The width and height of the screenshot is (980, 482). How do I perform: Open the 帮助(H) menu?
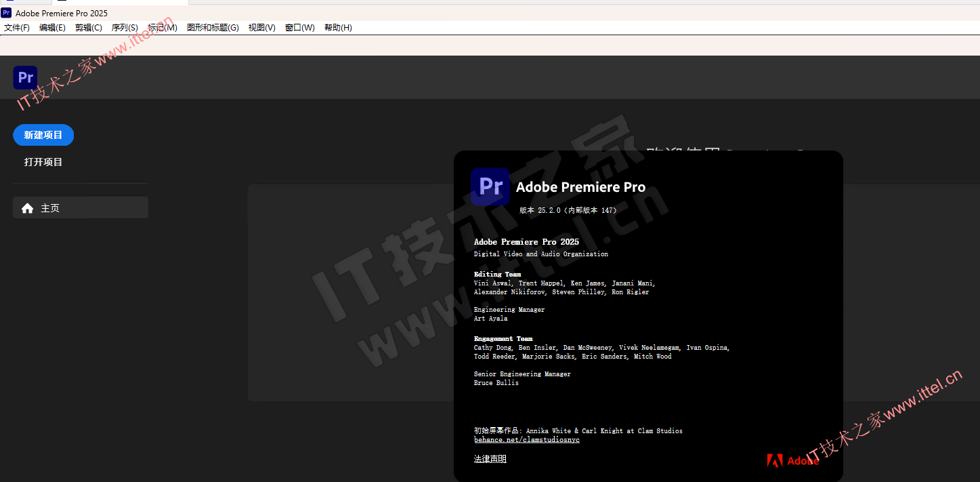338,28
